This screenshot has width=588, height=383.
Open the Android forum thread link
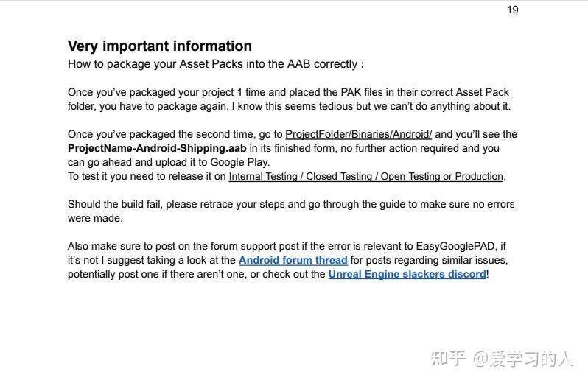pyautogui.click(x=293, y=260)
